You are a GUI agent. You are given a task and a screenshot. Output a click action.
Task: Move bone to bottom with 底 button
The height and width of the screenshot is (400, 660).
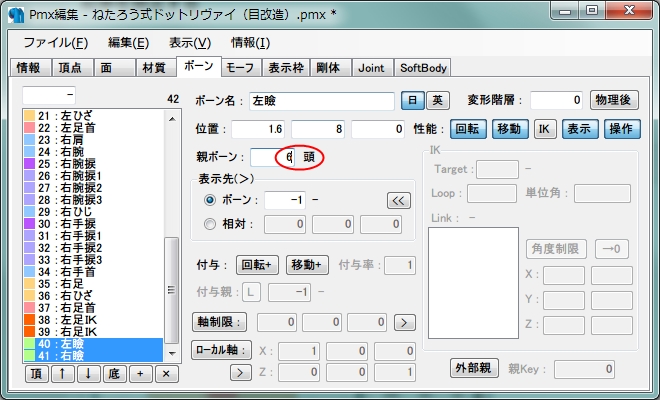click(114, 374)
